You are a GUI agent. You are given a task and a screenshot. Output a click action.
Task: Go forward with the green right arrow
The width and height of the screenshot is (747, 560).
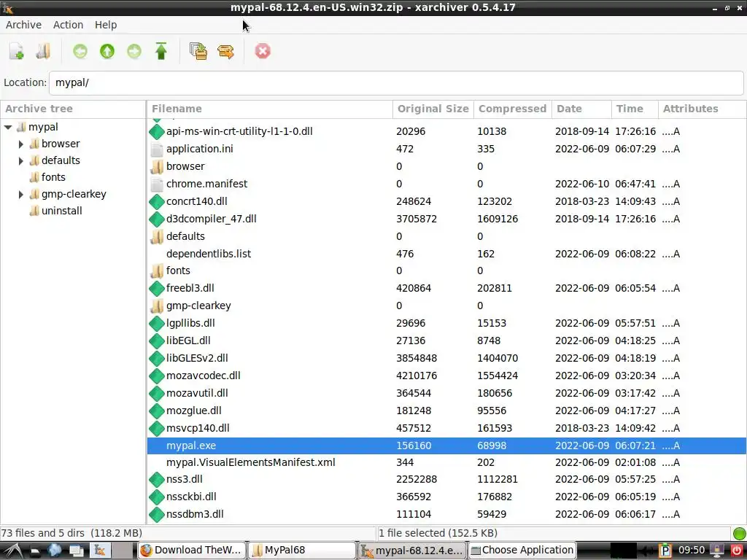tap(134, 51)
